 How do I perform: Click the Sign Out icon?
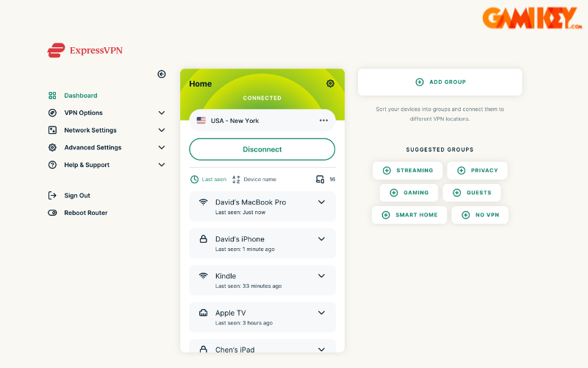(52, 195)
